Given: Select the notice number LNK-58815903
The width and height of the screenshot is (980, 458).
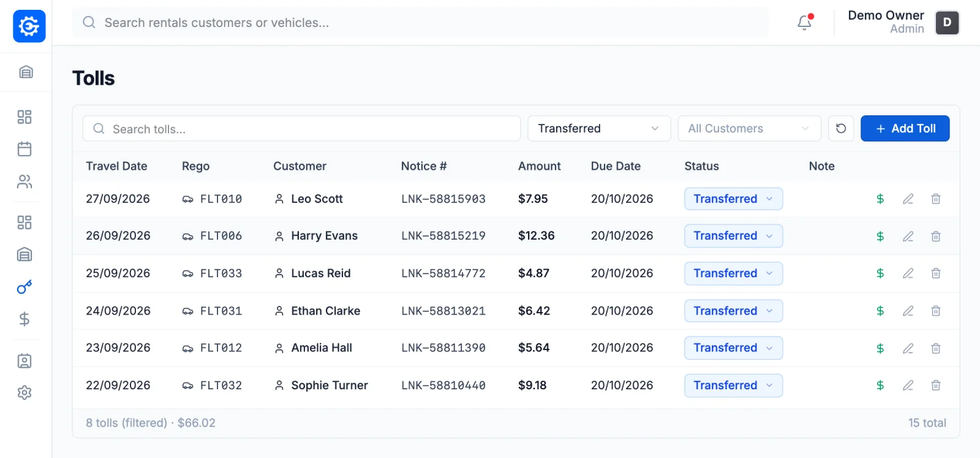Looking at the screenshot, I should (x=443, y=199).
